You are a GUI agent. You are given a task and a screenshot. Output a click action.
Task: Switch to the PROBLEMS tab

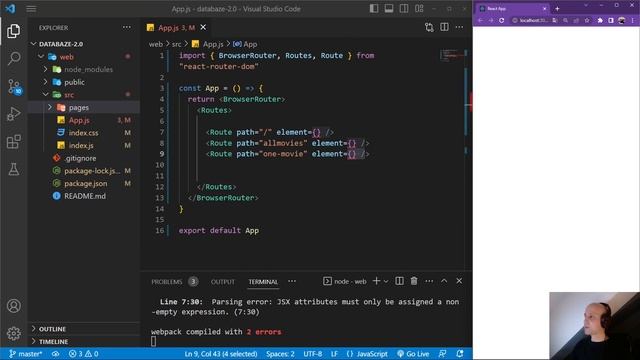167,282
